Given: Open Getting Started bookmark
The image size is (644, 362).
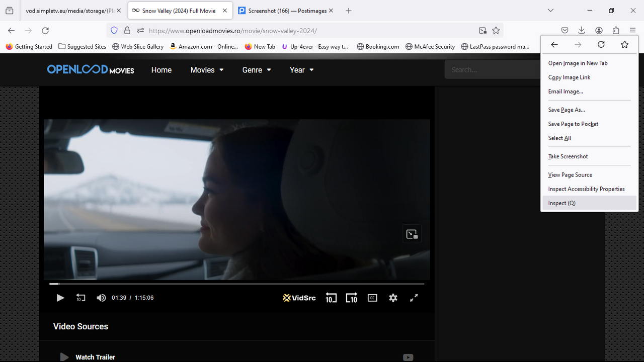Looking at the screenshot, I should tap(29, 47).
